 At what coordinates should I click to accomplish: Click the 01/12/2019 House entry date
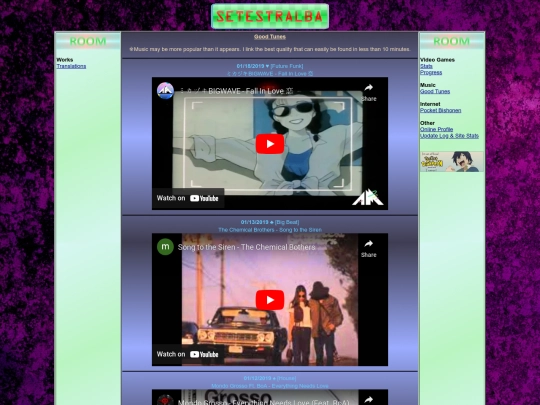[x=270, y=378]
